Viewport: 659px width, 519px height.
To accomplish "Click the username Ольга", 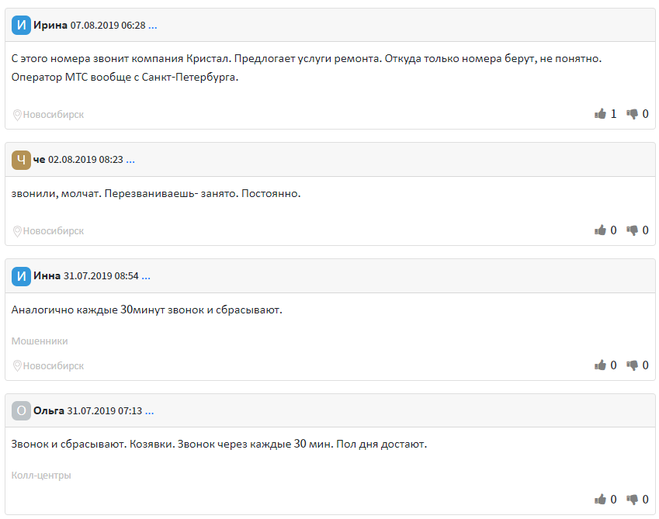I will [x=49, y=411].
